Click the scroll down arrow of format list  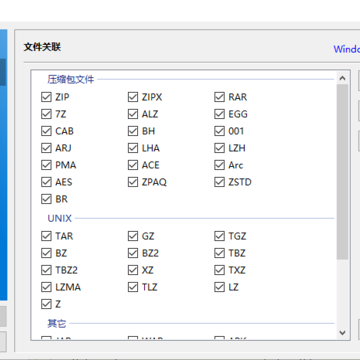(342, 332)
